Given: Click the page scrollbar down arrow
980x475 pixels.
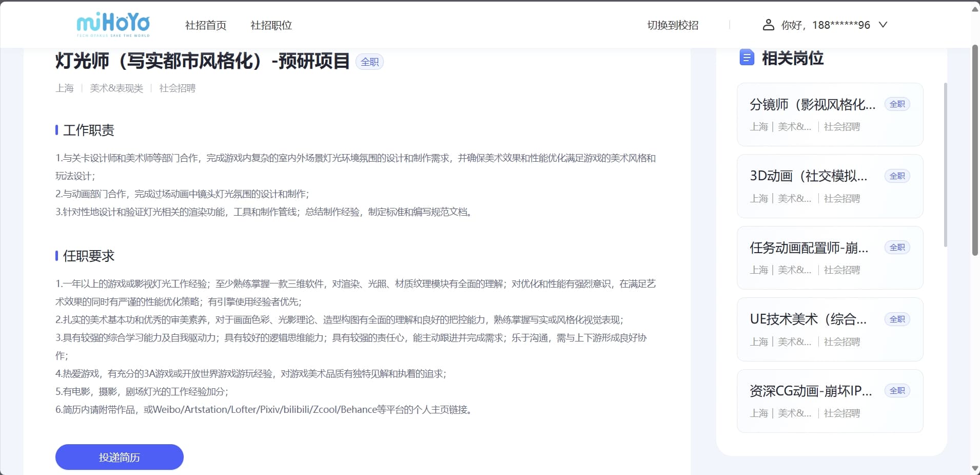Looking at the screenshot, I should 975,468.
